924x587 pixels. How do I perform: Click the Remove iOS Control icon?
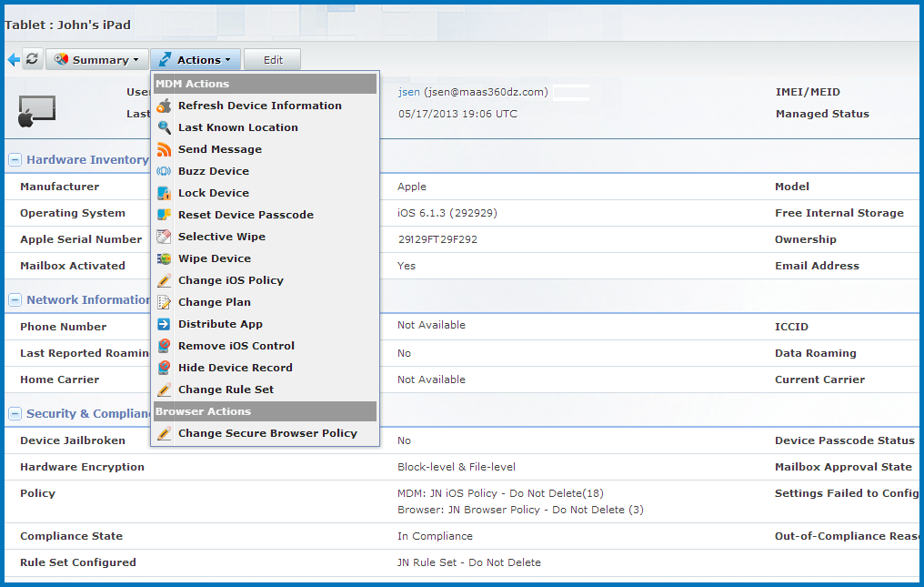164,346
